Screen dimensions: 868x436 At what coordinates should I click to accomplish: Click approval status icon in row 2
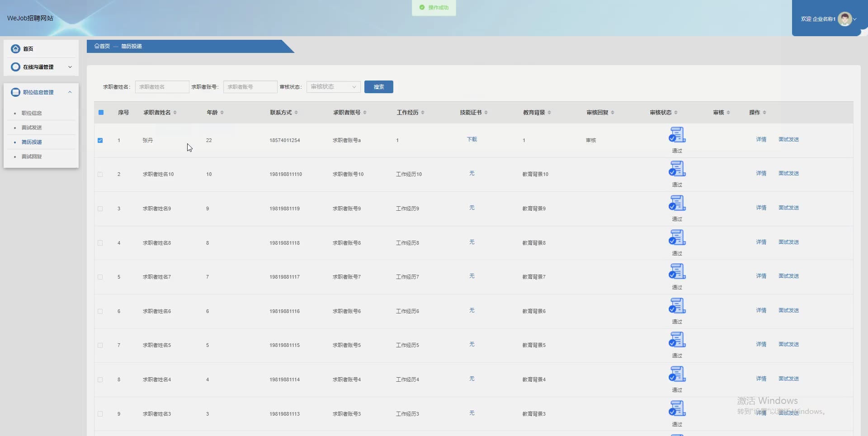click(677, 169)
